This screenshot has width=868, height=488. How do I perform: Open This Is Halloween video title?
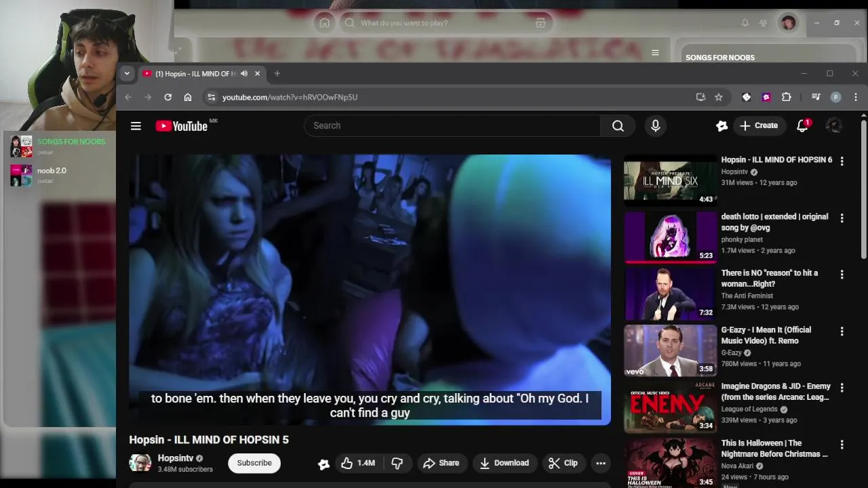click(774, 449)
